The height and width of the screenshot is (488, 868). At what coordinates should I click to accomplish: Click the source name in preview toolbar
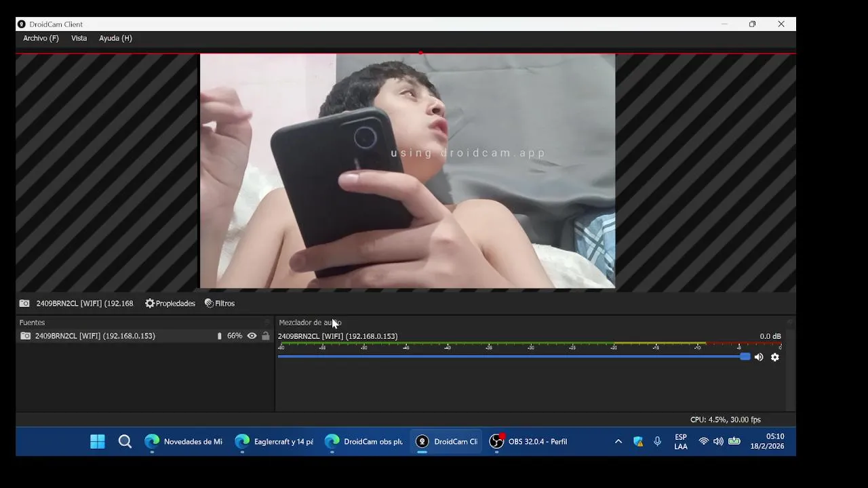click(x=85, y=304)
